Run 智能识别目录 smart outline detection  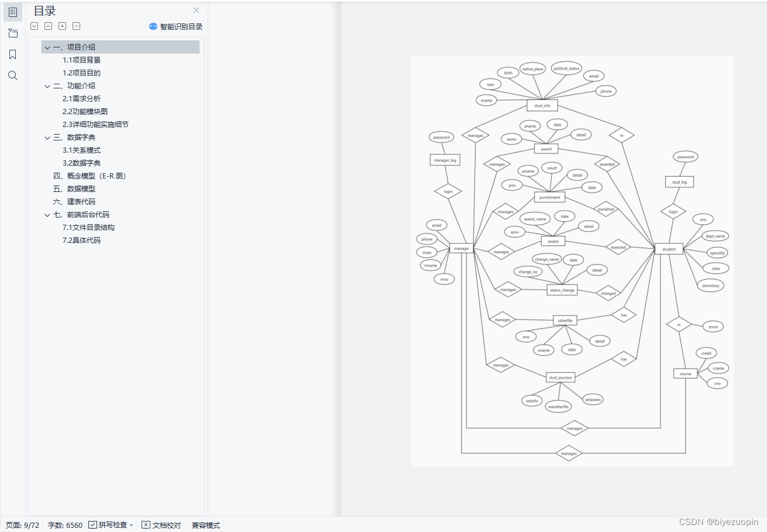(x=176, y=26)
